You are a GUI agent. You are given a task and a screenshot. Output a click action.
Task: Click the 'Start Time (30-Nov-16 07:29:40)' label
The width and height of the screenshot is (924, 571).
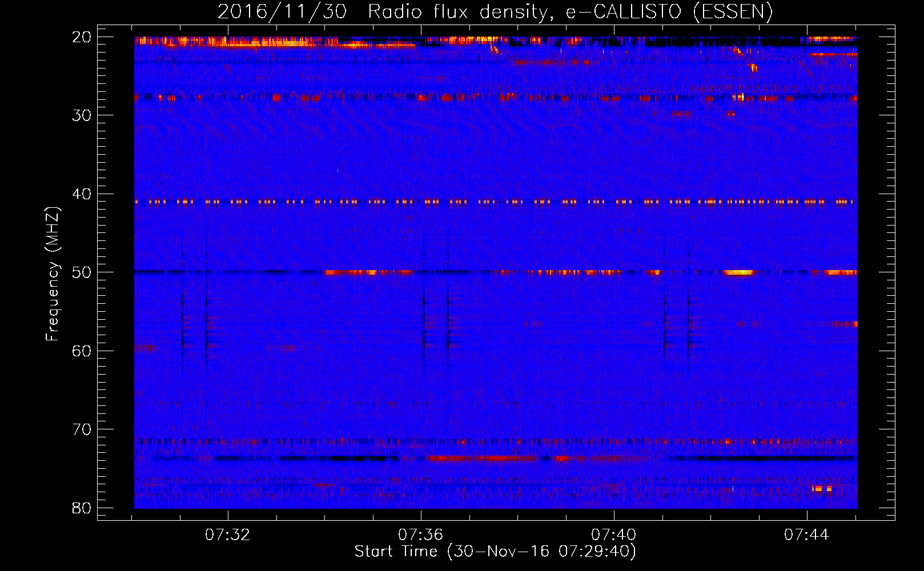[495, 552]
